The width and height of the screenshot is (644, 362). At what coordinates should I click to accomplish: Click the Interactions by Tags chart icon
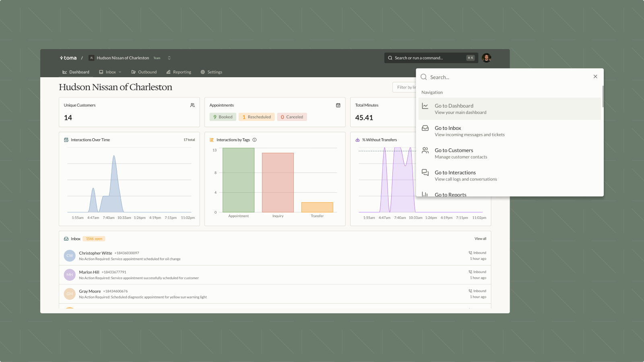point(212,140)
